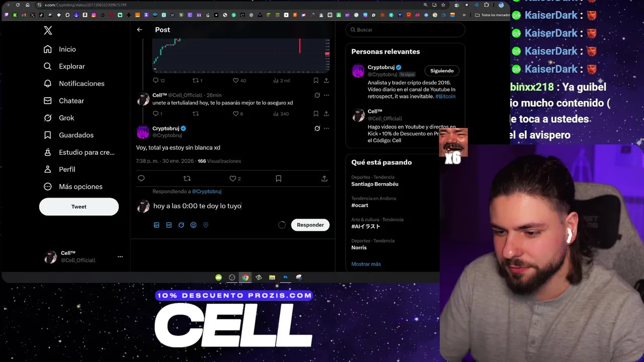
Task: Open Cell profile in Personas relevantes
Action: [375, 111]
